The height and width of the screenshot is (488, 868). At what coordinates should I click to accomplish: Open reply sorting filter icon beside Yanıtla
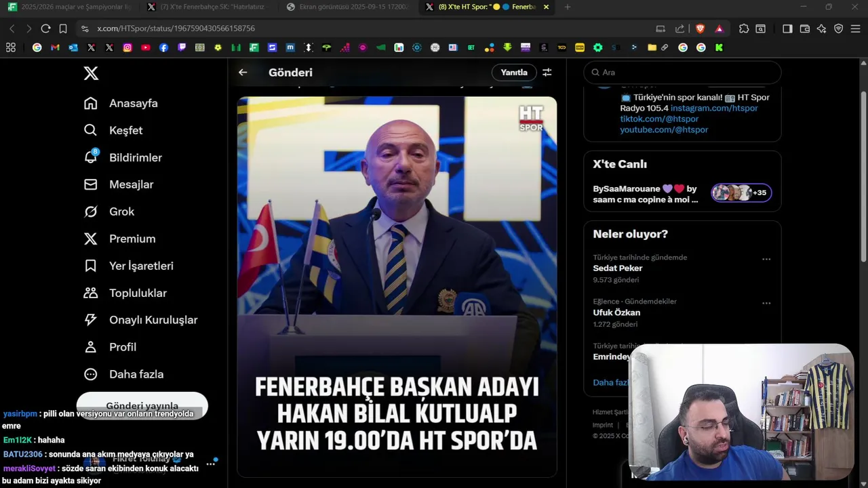click(547, 72)
